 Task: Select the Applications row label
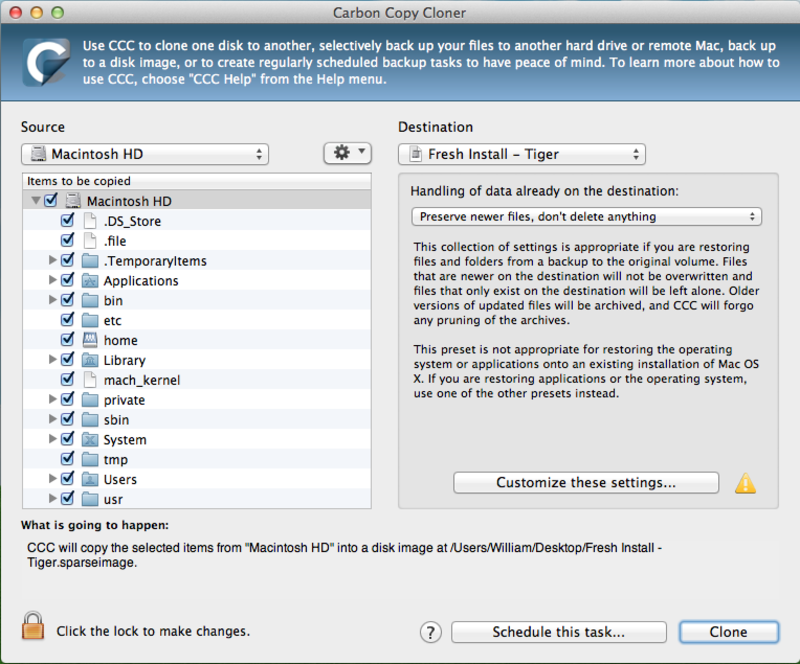click(141, 281)
